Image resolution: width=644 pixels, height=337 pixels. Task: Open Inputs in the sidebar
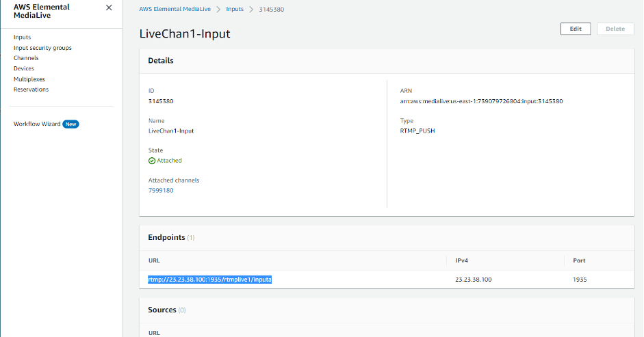coord(22,38)
